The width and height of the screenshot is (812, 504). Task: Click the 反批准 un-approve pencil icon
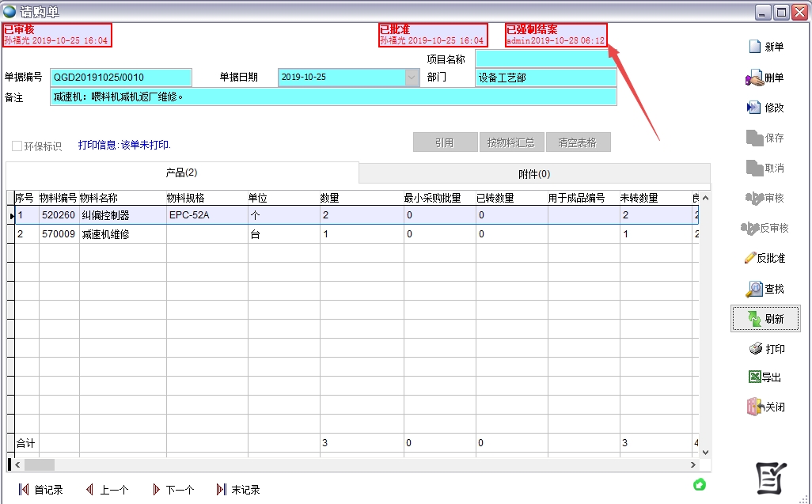[750, 258]
